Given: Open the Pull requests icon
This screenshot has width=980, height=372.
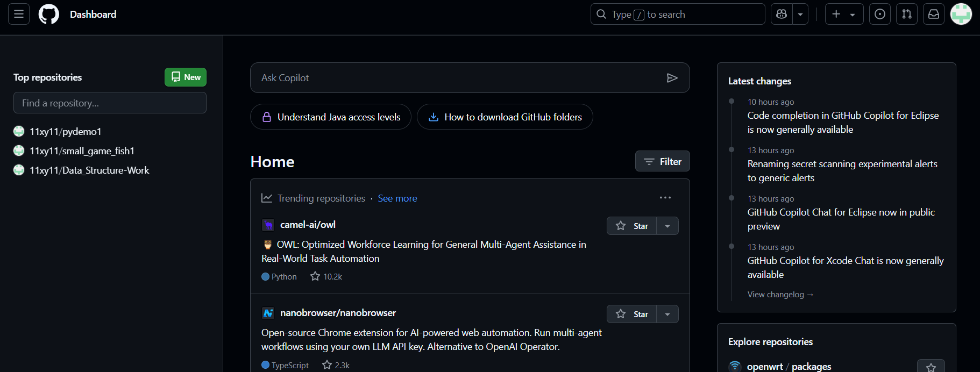Looking at the screenshot, I should (x=907, y=14).
